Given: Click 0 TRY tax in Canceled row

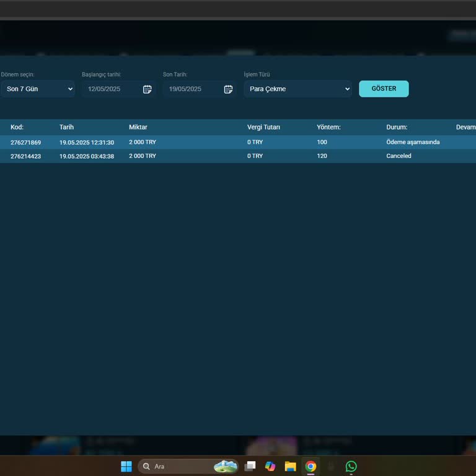Looking at the screenshot, I should click(255, 156).
